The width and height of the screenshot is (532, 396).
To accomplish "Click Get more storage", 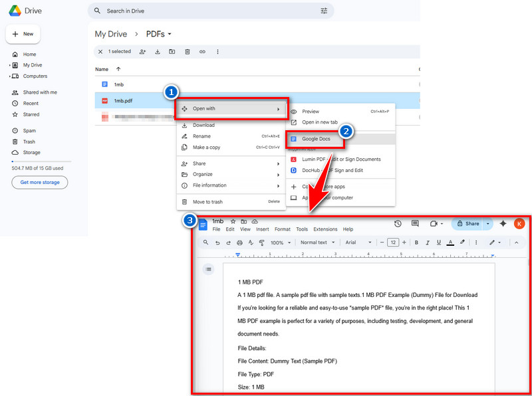I will (40, 183).
